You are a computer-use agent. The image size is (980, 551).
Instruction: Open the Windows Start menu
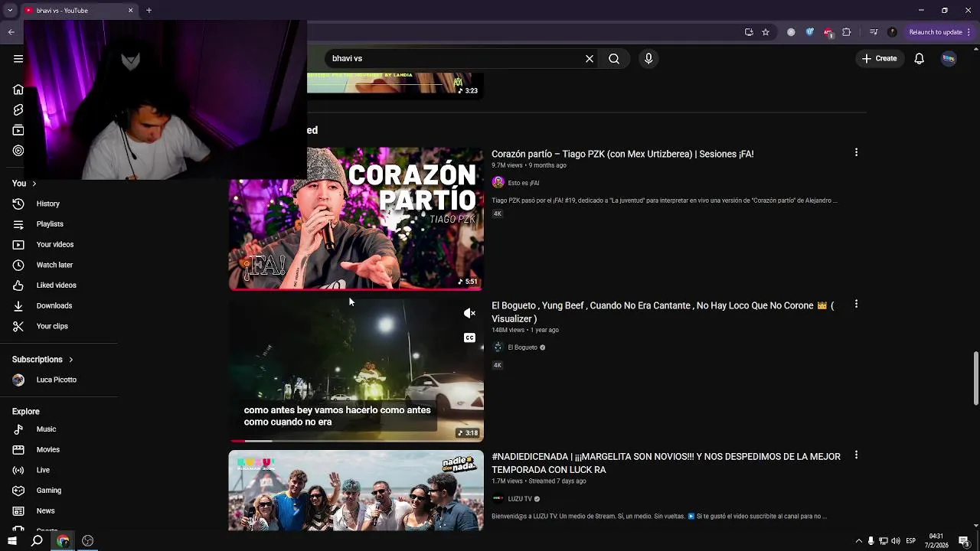pos(11,541)
